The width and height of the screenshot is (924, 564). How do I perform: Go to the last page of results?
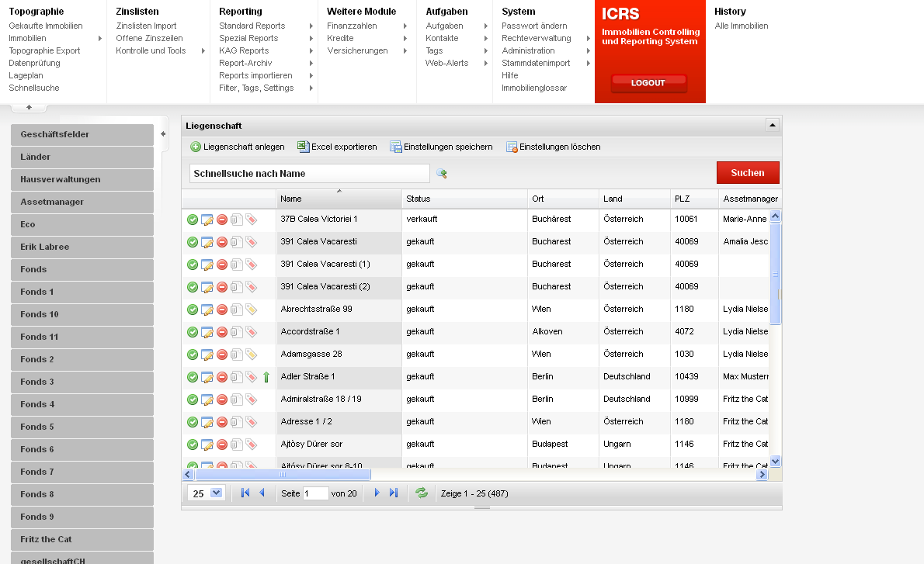tap(394, 493)
